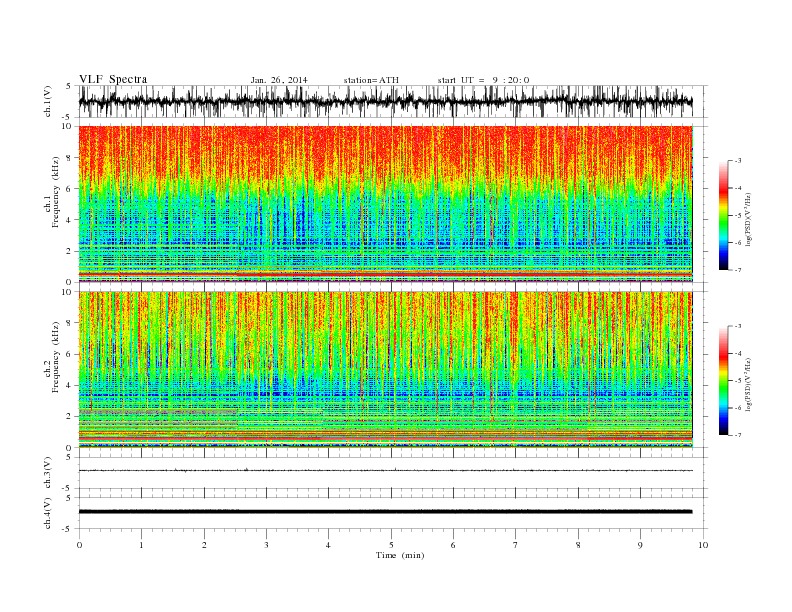Click the date 'Jan. 26, 2014'
The image size is (792, 612).
[x=279, y=80]
